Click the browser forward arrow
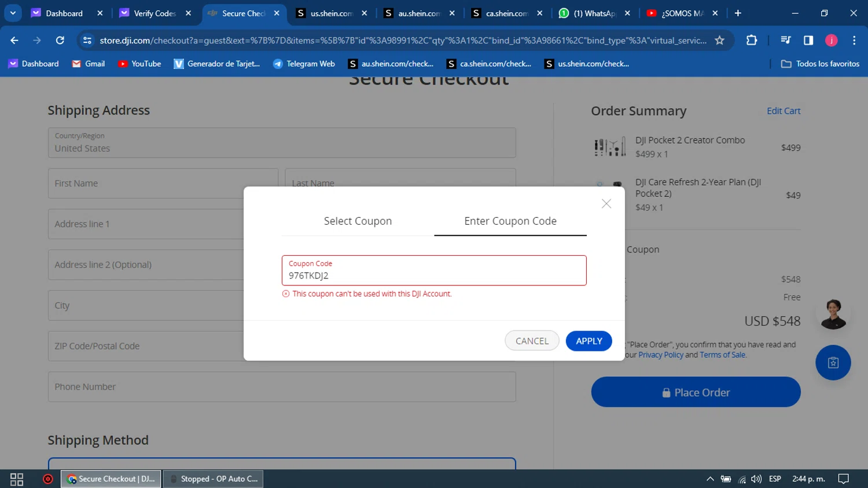 [x=37, y=40]
